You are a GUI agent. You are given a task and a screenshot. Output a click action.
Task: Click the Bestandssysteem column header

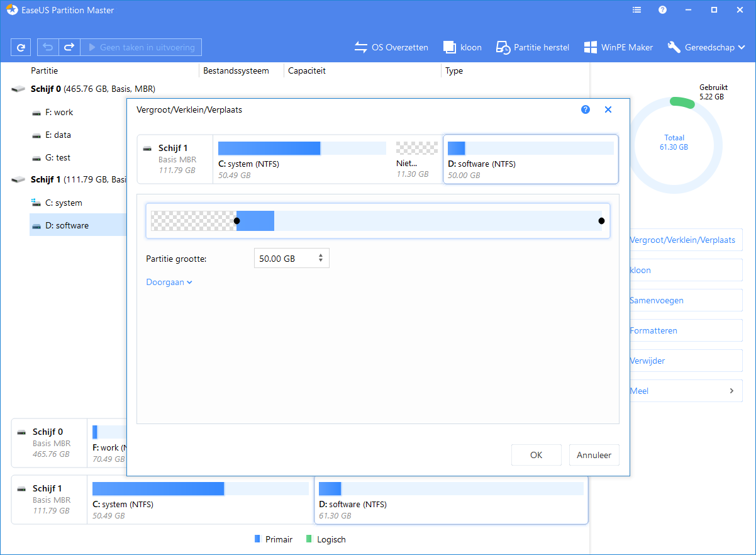236,71
